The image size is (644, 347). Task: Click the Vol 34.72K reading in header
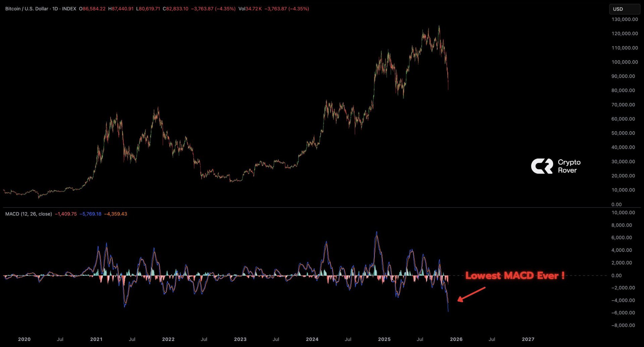coord(250,9)
